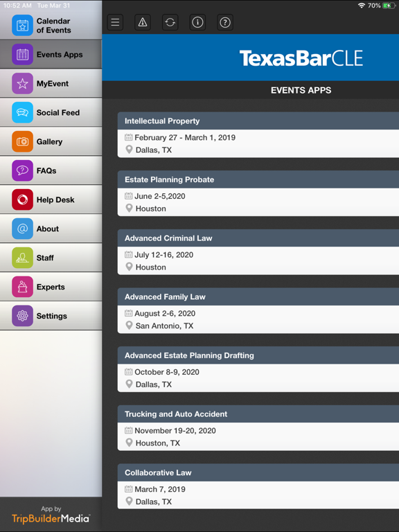Open the Trucking and Auto Accident header
Screen dimensions: 399x532
(258, 414)
